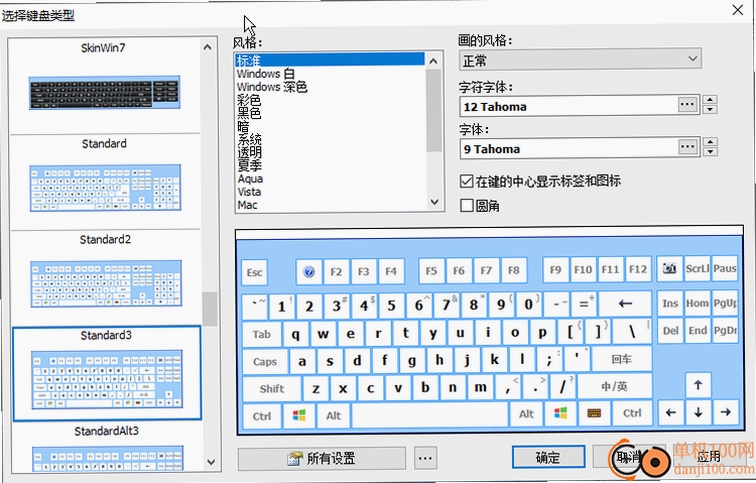This screenshot has width=756, height=483.
Task: Open 所有设置 all settings
Action: tap(322, 458)
